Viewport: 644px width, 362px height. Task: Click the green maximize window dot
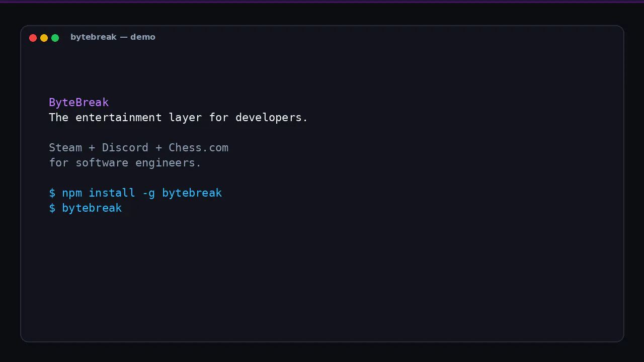click(55, 38)
